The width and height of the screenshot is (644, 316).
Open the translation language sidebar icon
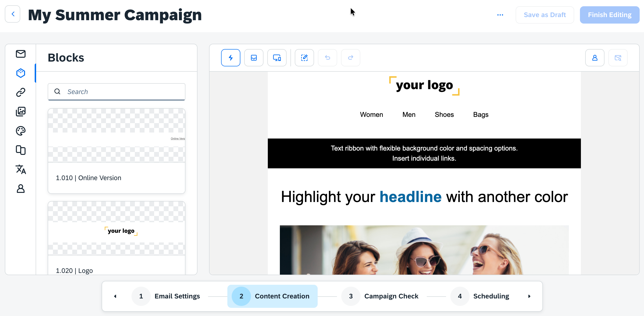tap(20, 169)
